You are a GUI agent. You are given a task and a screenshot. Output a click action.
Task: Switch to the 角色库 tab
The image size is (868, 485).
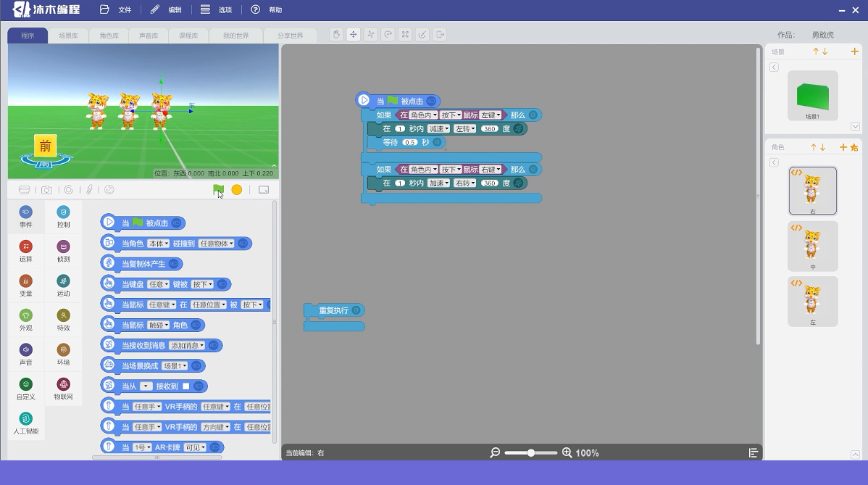[x=109, y=36]
